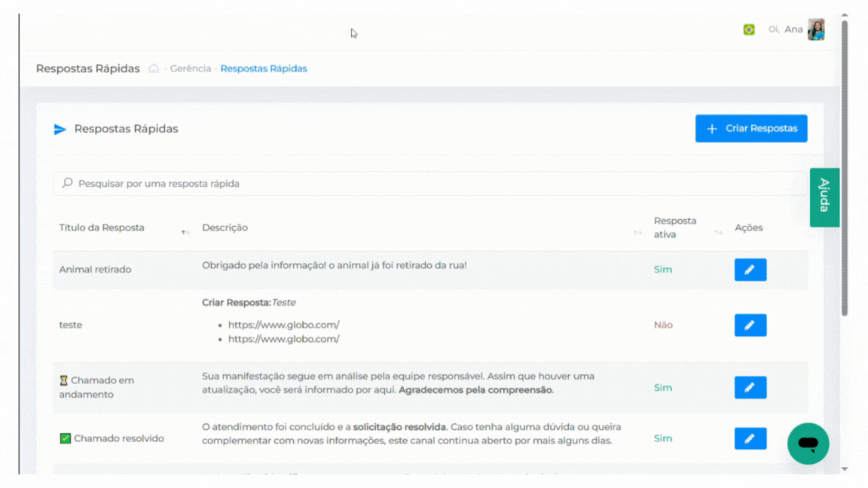Open the Gerência breadcrumb link
Screen dimensions: 868x488
point(191,69)
